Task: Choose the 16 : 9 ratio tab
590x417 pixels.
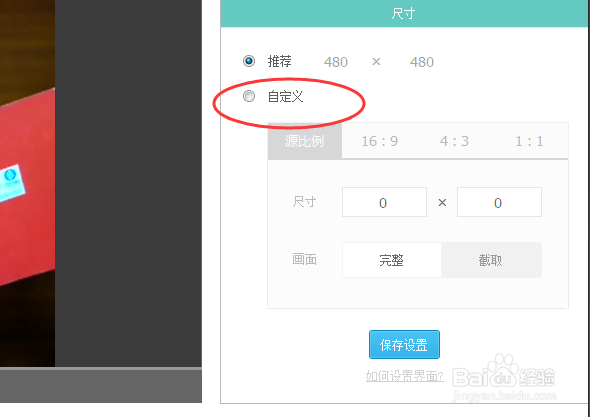Action: (x=379, y=141)
